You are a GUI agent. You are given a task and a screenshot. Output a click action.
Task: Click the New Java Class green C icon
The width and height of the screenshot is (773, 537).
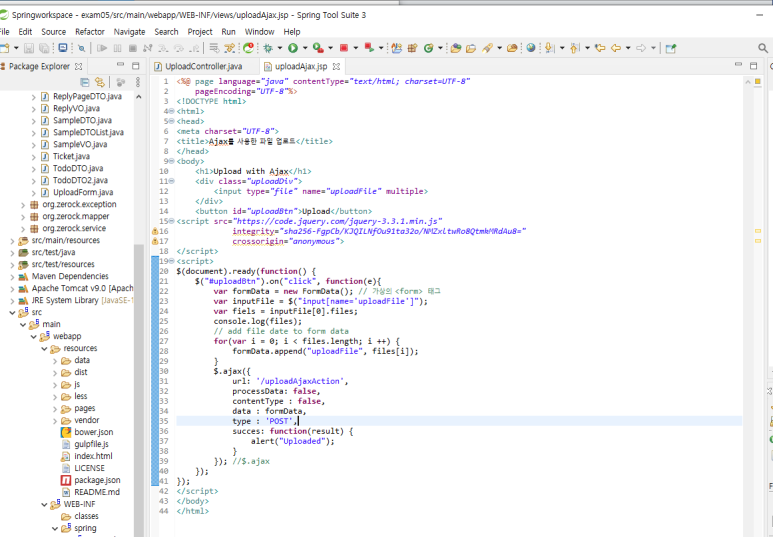428,48
